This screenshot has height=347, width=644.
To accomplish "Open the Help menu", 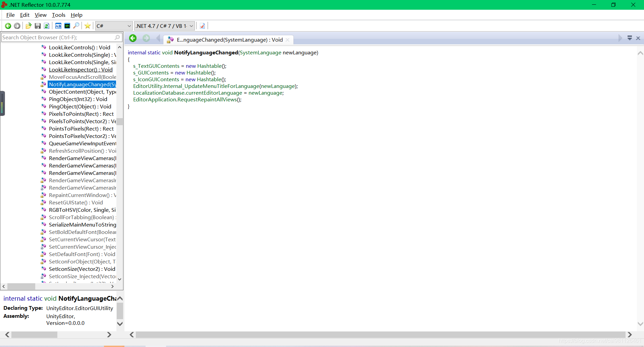I will click(76, 15).
